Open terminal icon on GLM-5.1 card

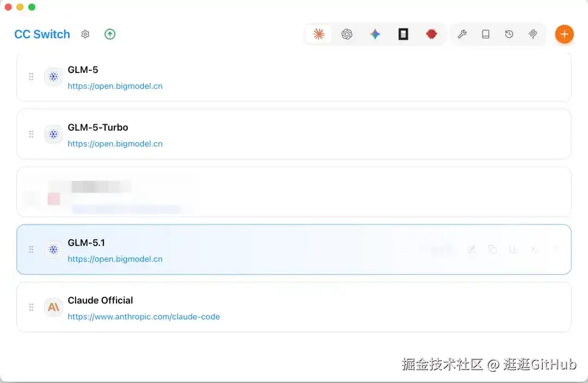(535, 250)
